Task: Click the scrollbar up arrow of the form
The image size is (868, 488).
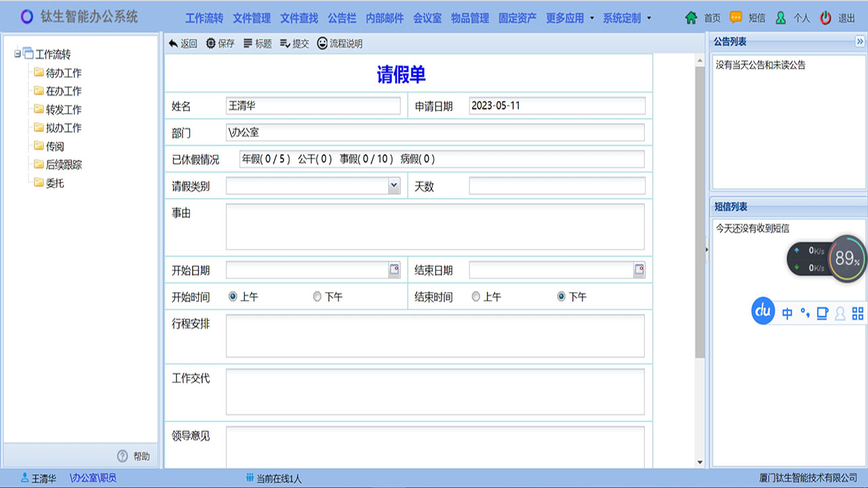Action: [700, 61]
